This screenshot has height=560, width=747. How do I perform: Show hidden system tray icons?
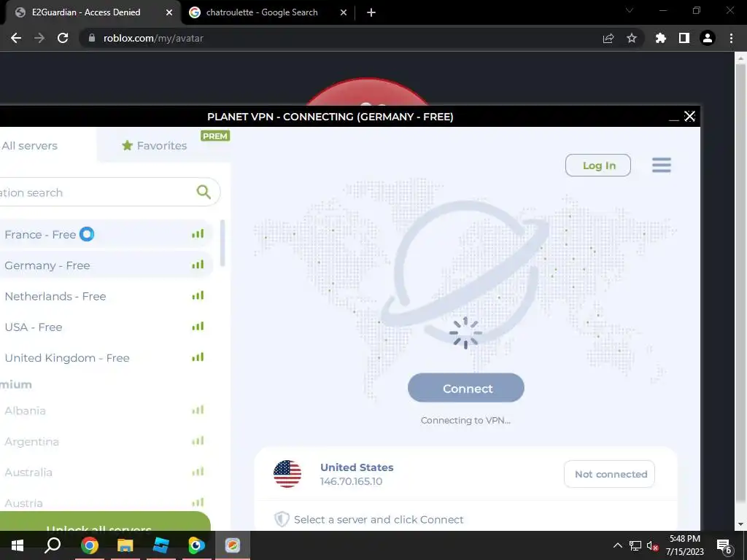[617, 545]
